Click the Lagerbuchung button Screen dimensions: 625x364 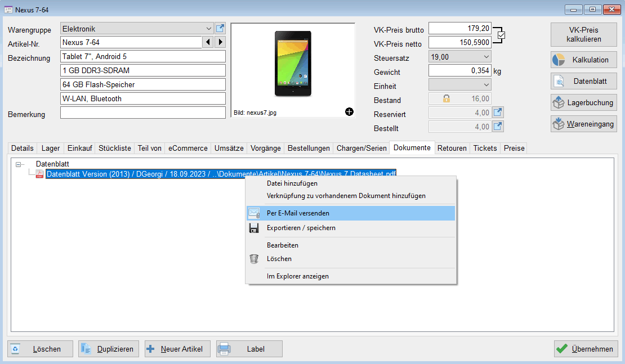pos(584,103)
